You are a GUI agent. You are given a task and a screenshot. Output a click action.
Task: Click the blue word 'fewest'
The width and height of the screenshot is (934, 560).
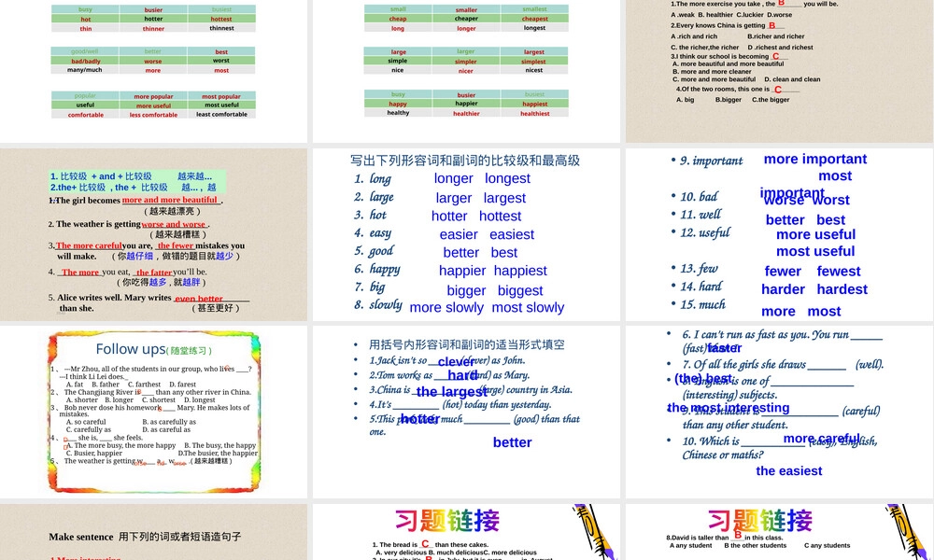tap(839, 272)
